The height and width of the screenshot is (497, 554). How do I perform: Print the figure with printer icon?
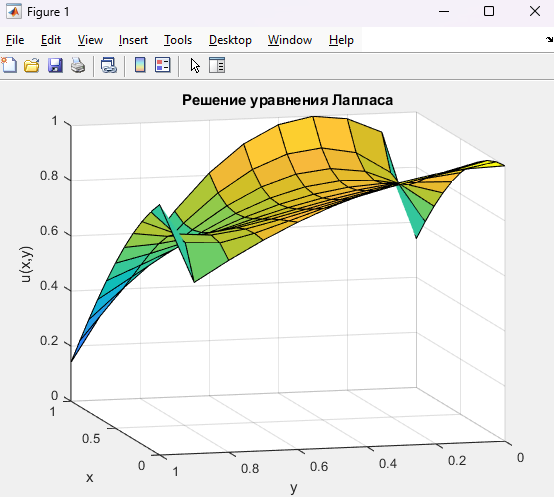click(78, 65)
